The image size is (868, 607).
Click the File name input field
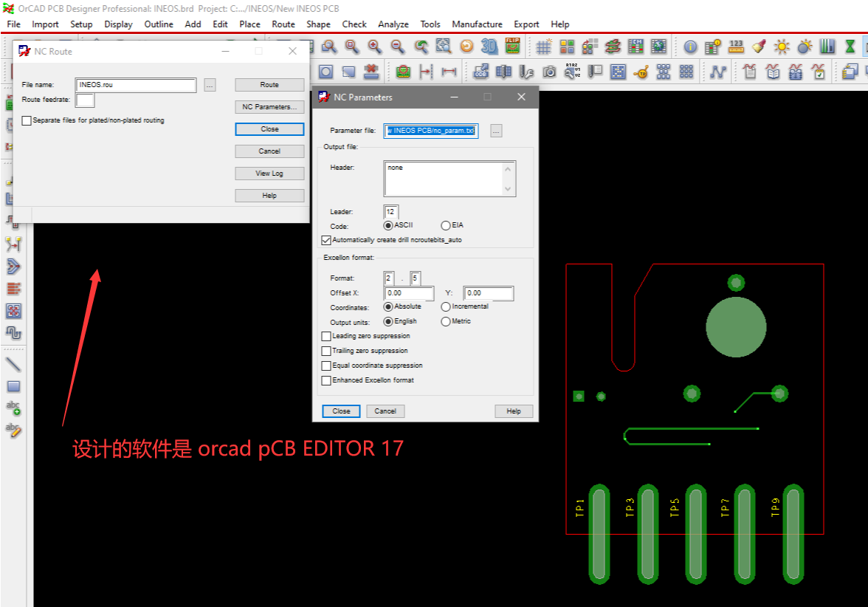[136, 86]
